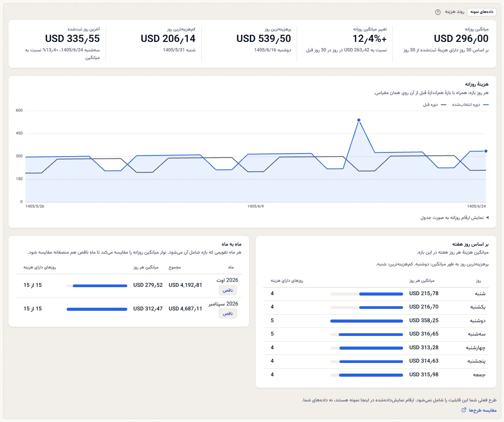Viewport: 504px width, 422px height.
Task: Select "USD 315,98" in the جمعه row
Action: pos(424,375)
